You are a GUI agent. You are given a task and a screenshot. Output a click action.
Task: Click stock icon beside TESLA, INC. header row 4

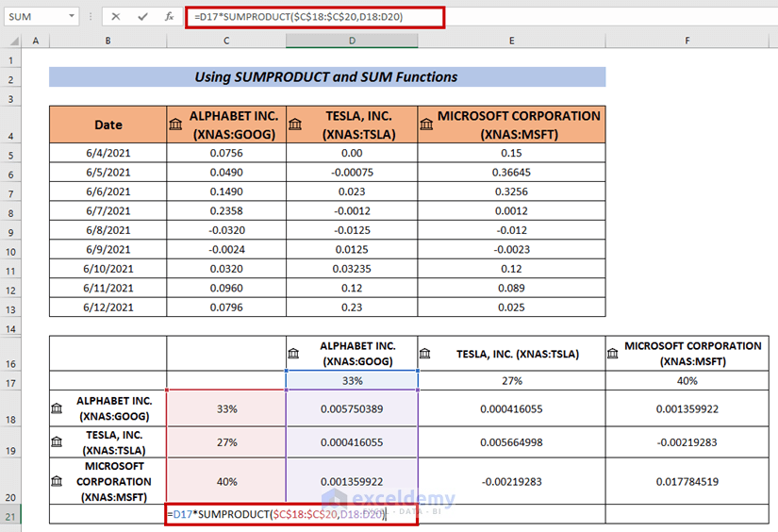tap(295, 125)
